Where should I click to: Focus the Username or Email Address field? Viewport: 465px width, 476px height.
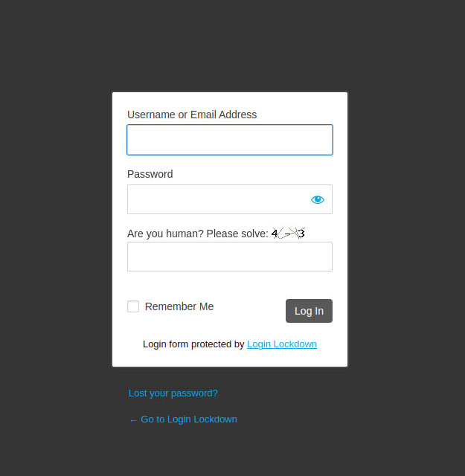coord(229,140)
